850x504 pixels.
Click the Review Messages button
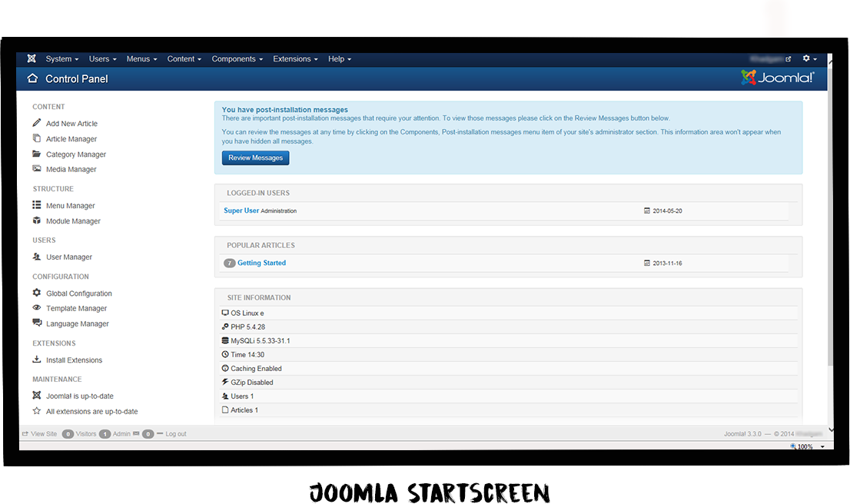coord(255,157)
